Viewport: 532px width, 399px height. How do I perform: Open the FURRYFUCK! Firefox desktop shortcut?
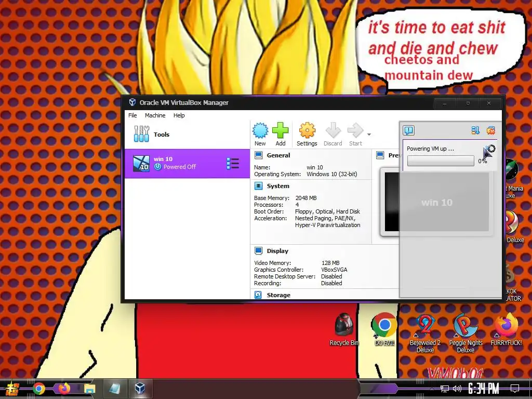pos(506,329)
